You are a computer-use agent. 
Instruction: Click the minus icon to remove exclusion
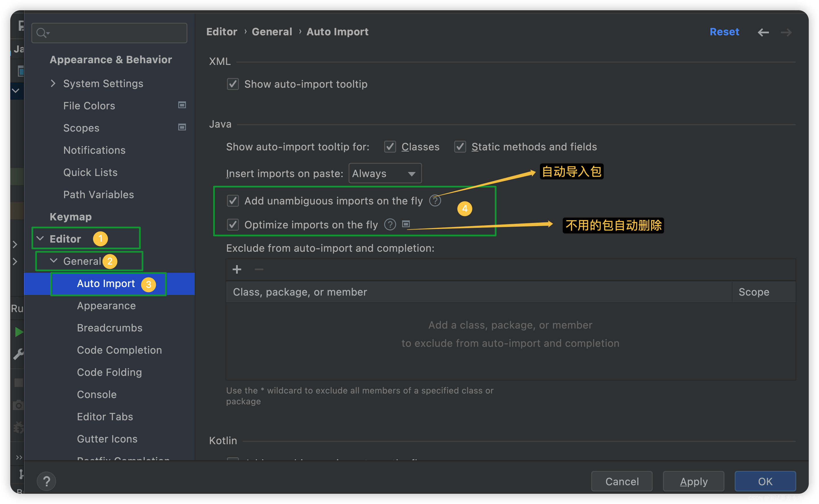pyautogui.click(x=259, y=269)
